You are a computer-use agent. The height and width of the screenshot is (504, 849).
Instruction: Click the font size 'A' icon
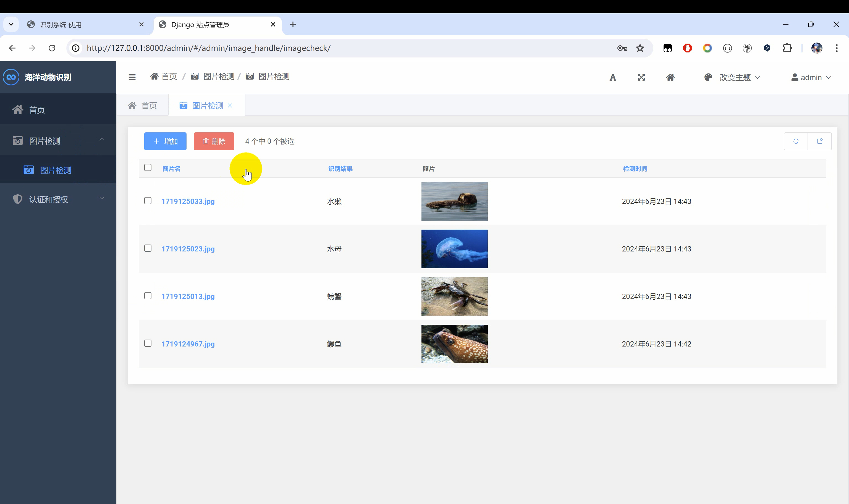[613, 77]
